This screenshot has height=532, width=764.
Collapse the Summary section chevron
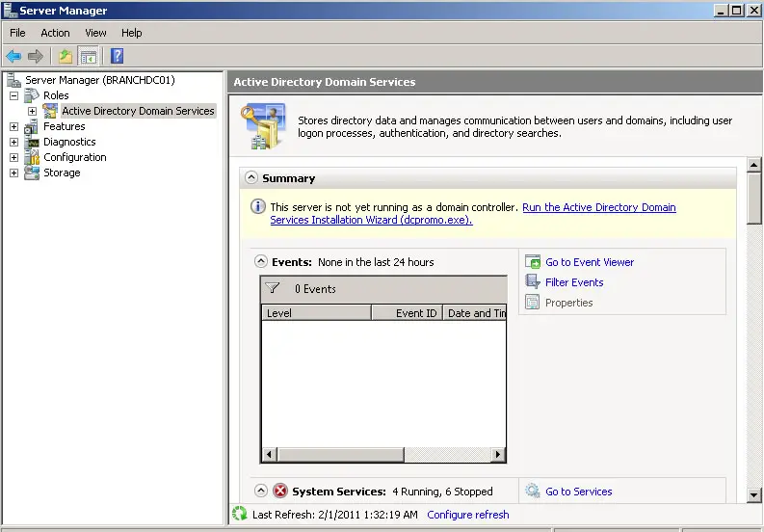click(x=251, y=178)
